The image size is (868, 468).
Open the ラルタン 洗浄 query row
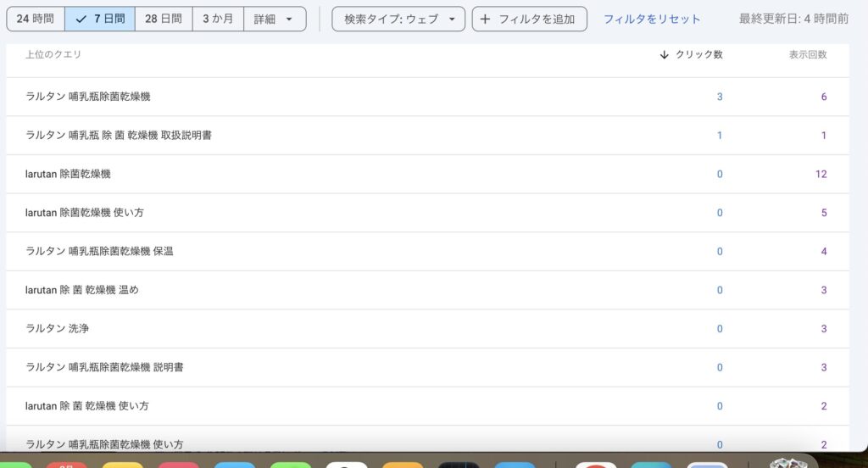click(x=57, y=328)
